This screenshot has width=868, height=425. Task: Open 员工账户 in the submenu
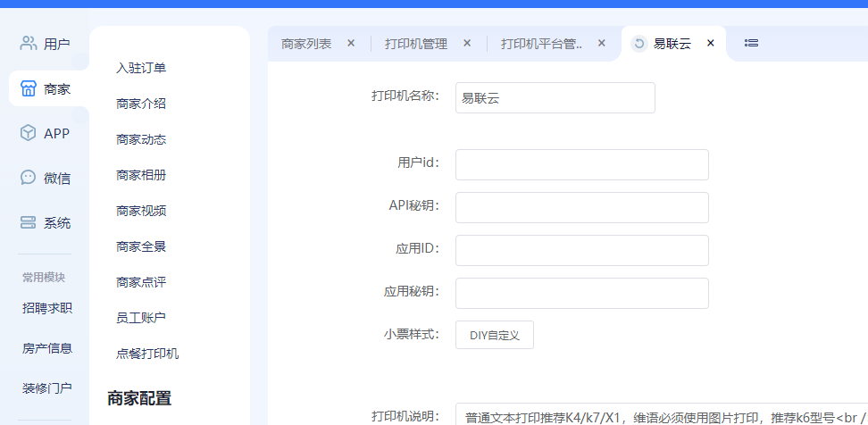point(141,318)
